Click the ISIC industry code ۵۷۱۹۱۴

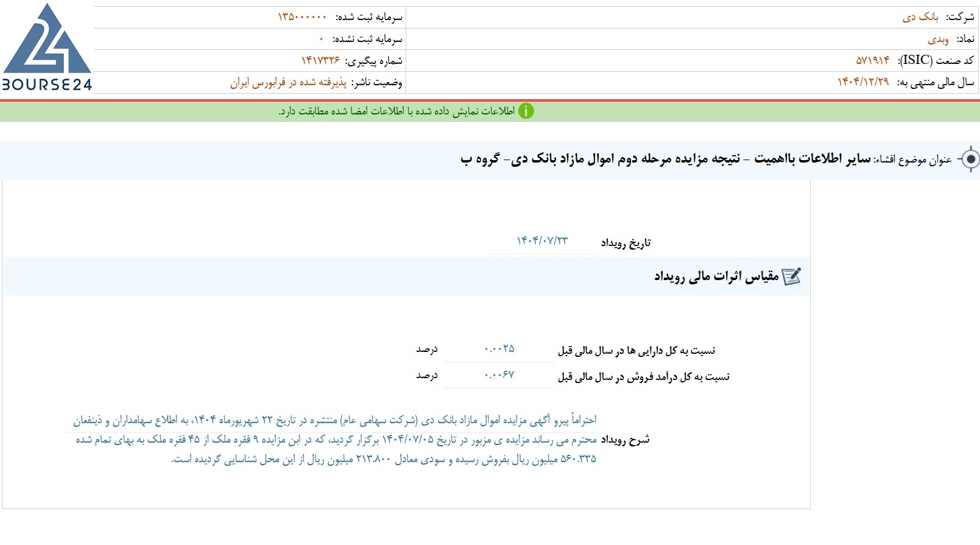coord(873,60)
